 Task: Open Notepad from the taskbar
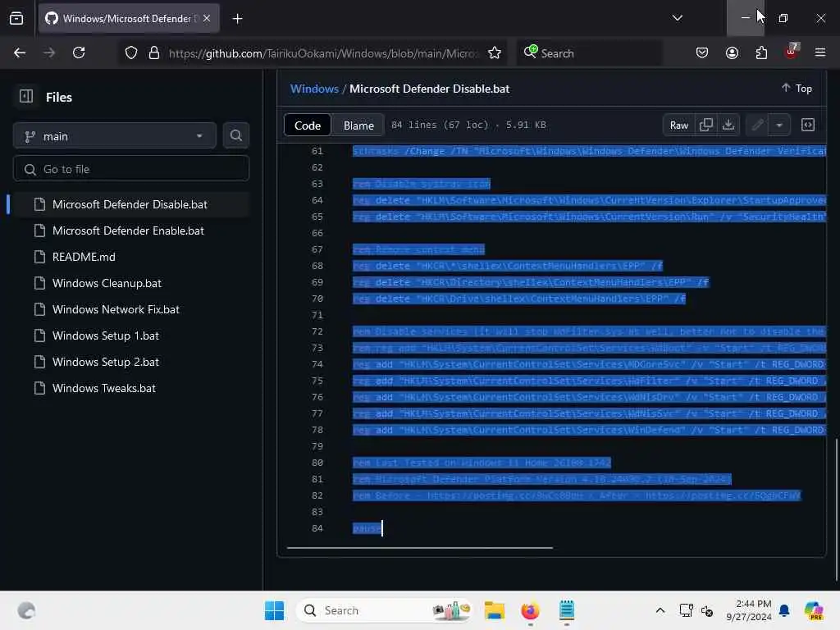tap(566, 610)
